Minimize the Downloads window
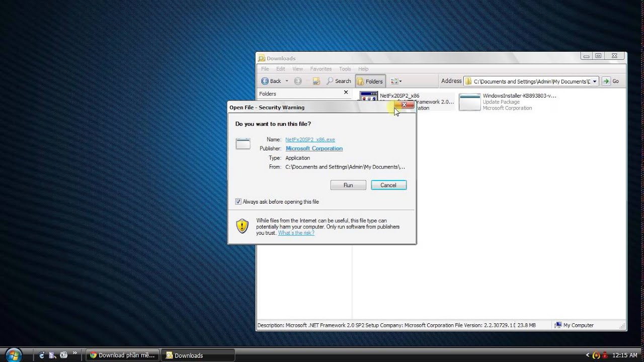Screen dimensions: 644x362 pyautogui.click(x=585, y=56)
